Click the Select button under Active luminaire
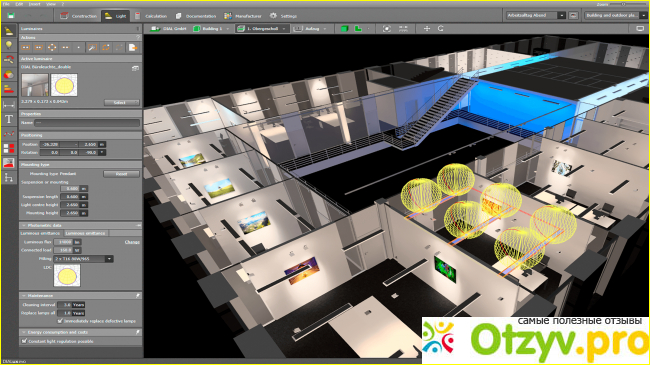This screenshot has height=365, width=650. tap(121, 102)
